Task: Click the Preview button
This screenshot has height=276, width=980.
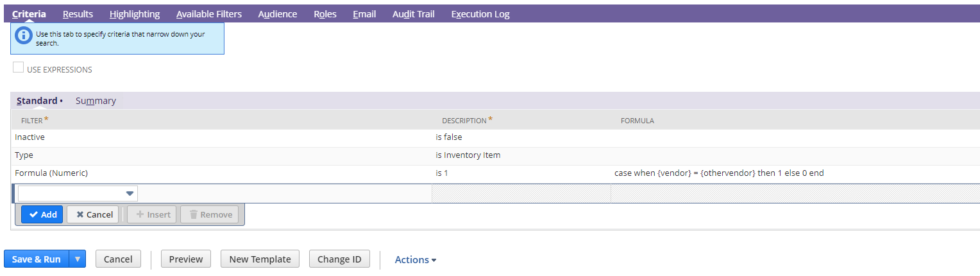Action: 186,259
